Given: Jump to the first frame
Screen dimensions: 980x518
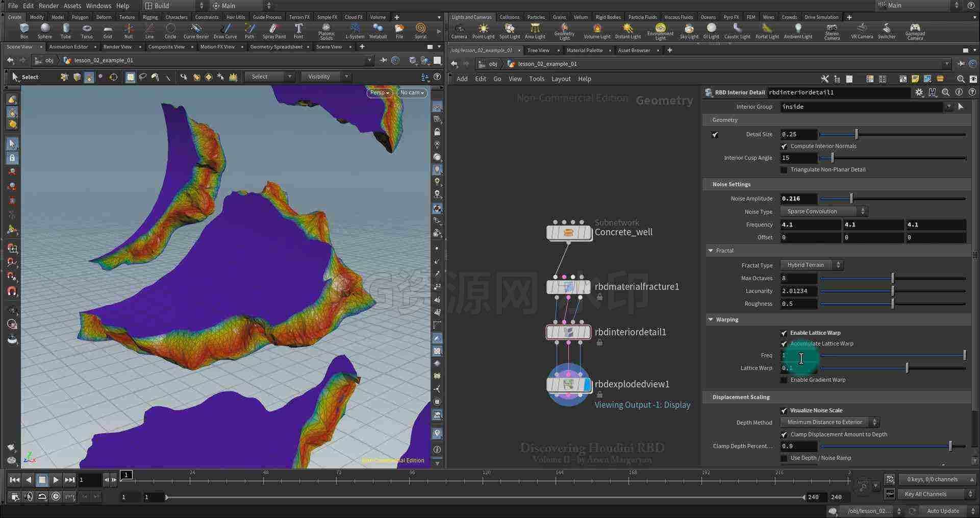Looking at the screenshot, I should pyautogui.click(x=15, y=480).
